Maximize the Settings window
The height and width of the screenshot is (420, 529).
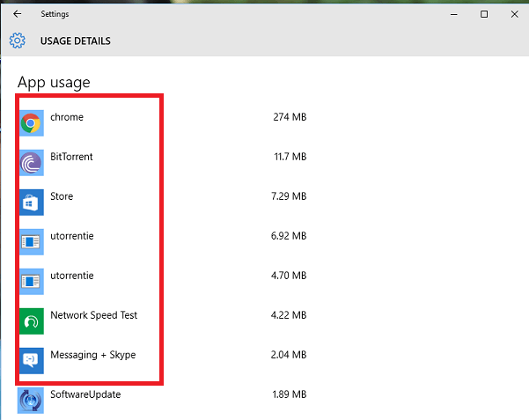point(484,14)
